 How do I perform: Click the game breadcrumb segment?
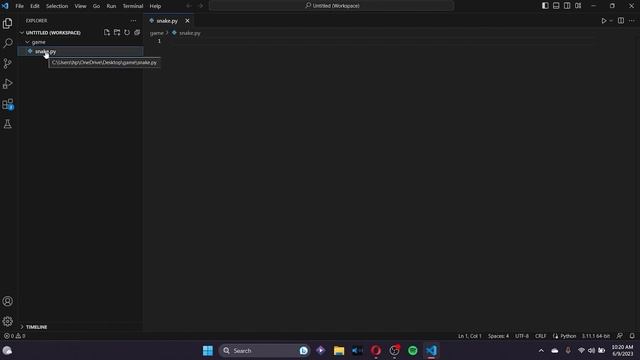click(157, 33)
